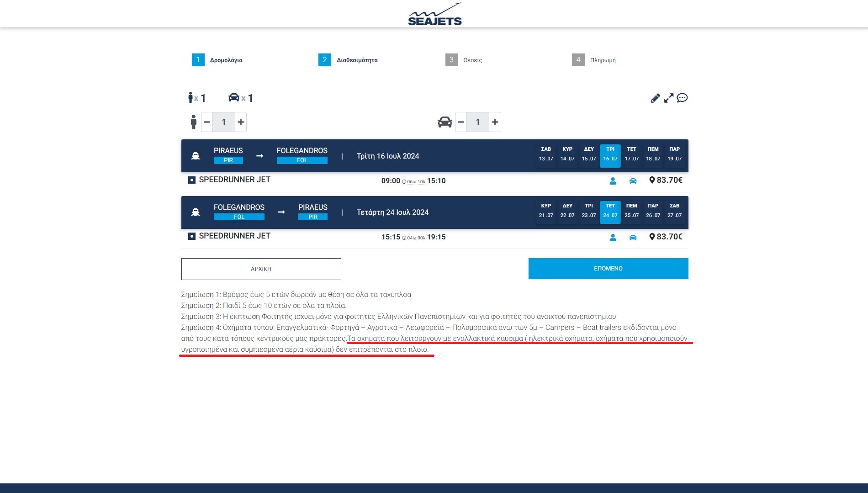Click passenger icon on the 09:00 sailing
This screenshot has width=868, height=493.
pos(613,181)
